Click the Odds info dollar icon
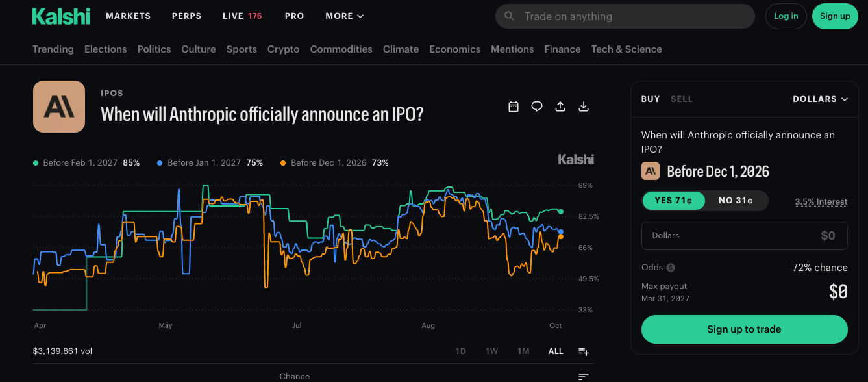Viewport: 868px width, 382px height. pyautogui.click(x=671, y=268)
